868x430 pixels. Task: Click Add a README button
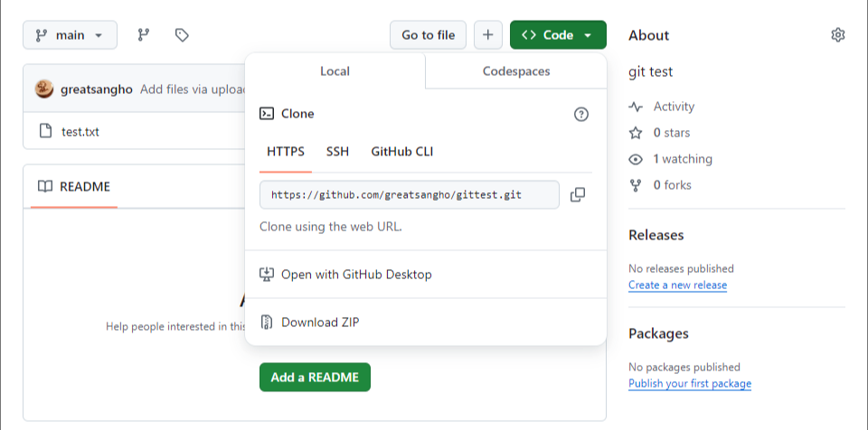(x=315, y=378)
